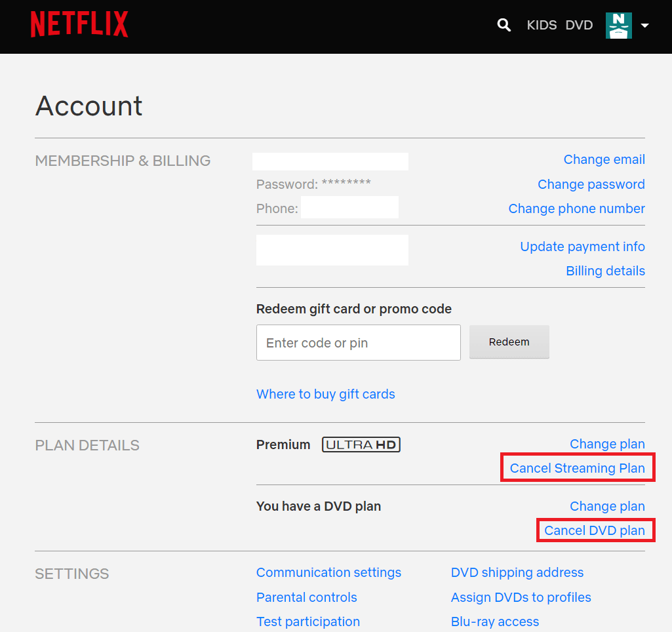The image size is (672, 632).
Task: Open Communication settings
Action: coord(328,572)
